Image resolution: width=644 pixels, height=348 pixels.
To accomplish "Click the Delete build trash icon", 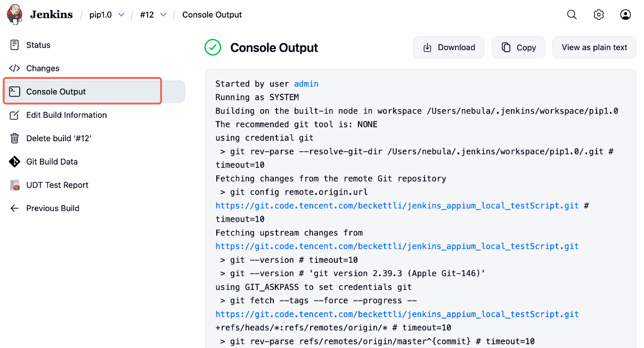I will coord(15,139).
